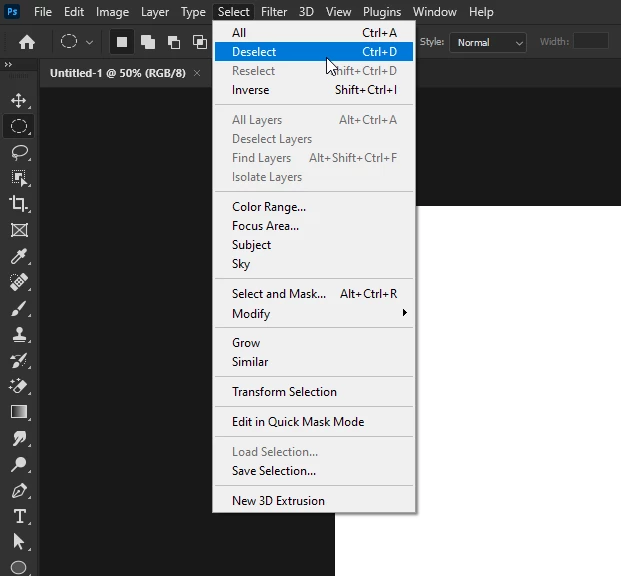621x576 pixels.
Task: Select the Clone Stamp tool
Action: [19, 334]
